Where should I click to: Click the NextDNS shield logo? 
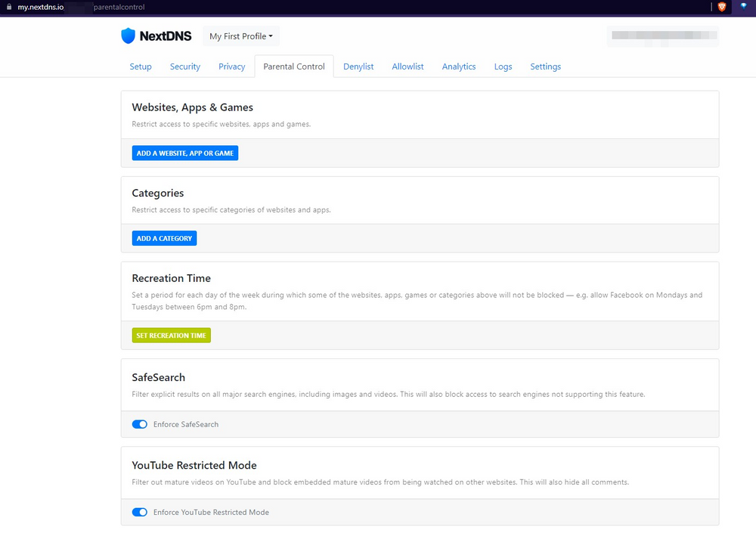pyautogui.click(x=128, y=36)
